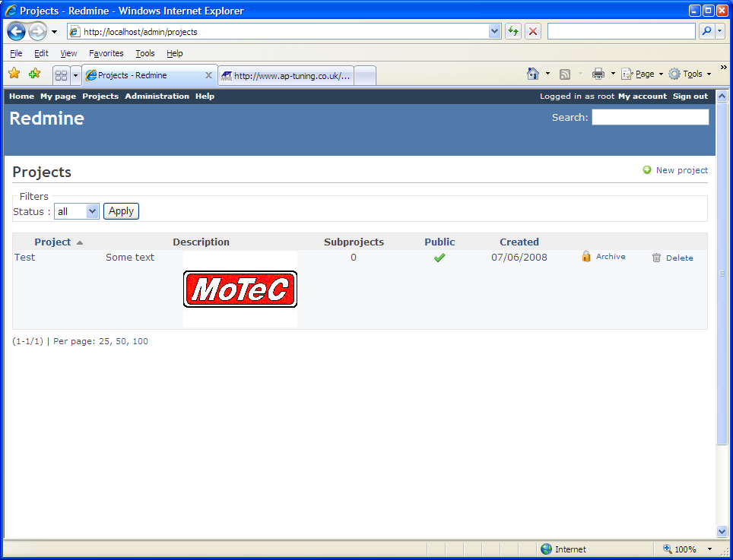This screenshot has height=560, width=733.
Task: Sort by Created column header
Action: click(519, 242)
